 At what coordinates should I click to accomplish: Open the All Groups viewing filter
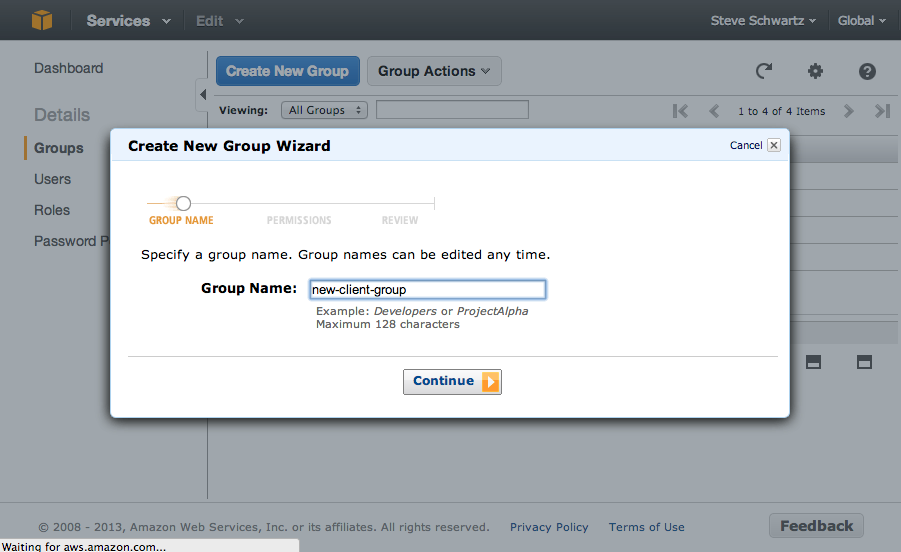pyautogui.click(x=325, y=110)
